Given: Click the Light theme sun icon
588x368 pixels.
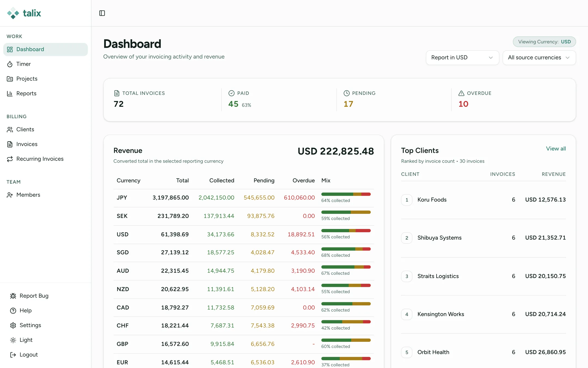Looking at the screenshot, I should 13,340.
